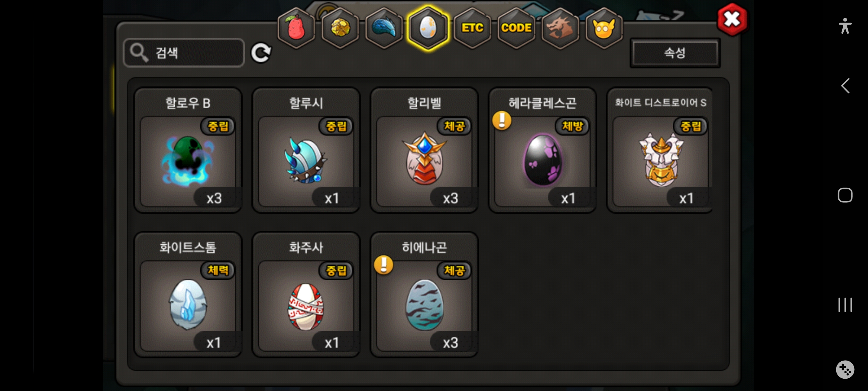
Task: Choose the 할리벨 egg card
Action: [424, 150]
